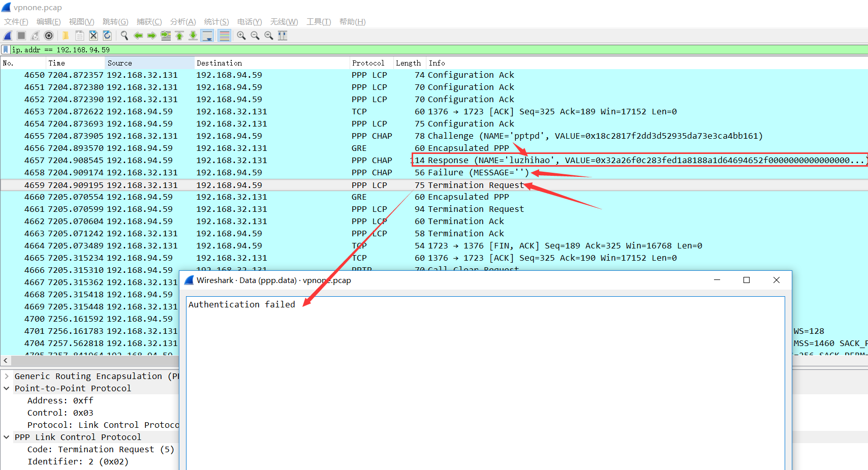Reload the capture file
Viewport: 868px width, 470px height.
[x=107, y=36]
